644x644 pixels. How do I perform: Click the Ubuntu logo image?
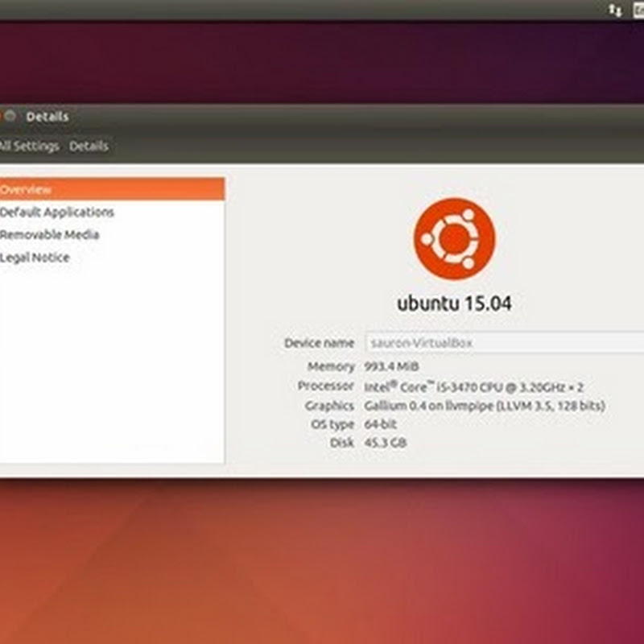(x=454, y=239)
